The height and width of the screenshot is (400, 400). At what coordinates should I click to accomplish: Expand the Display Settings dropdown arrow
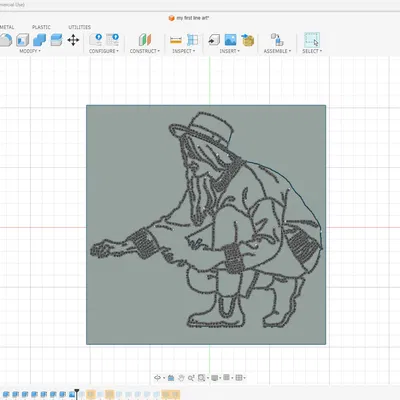click(x=220, y=378)
